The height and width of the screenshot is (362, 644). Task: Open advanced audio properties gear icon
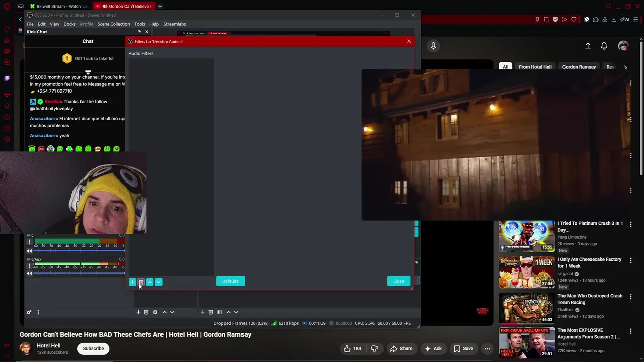point(29,312)
